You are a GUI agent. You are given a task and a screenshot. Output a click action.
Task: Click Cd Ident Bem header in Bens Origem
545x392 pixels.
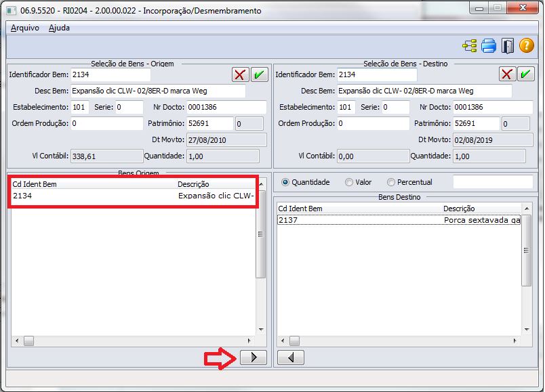35,184
